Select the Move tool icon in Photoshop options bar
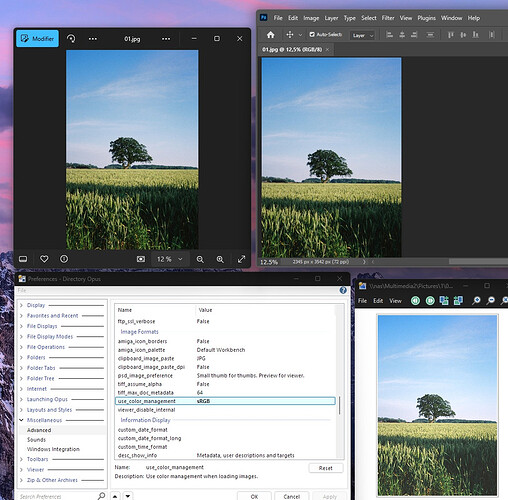Screen dimensions: 508x500 (x=290, y=35)
